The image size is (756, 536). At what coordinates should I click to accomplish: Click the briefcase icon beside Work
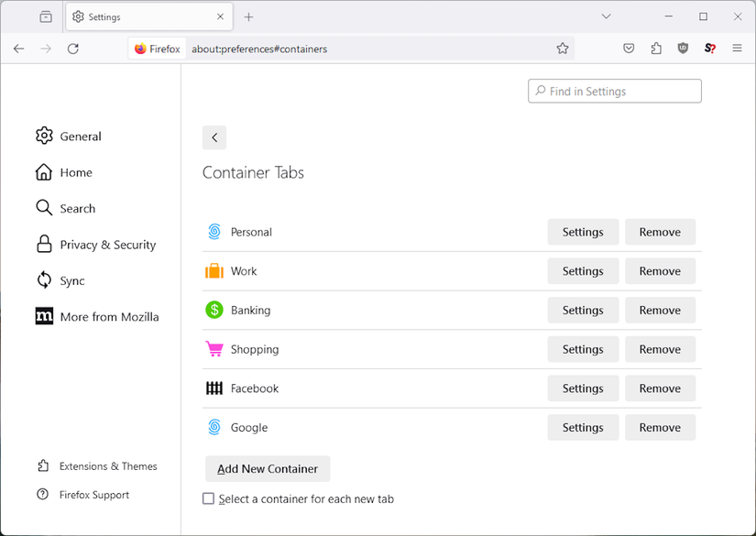pos(214,270)
